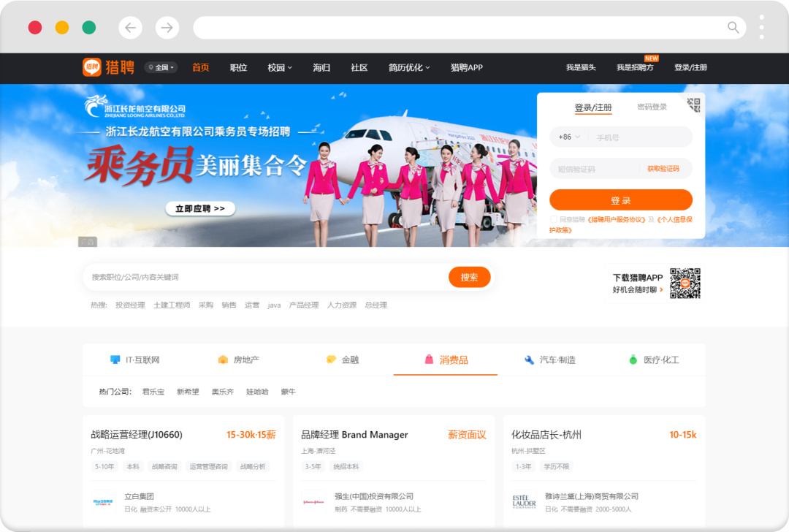Click the Estée Lauder company logo
This screenshot has width=789, height=532.
(524, 502)
